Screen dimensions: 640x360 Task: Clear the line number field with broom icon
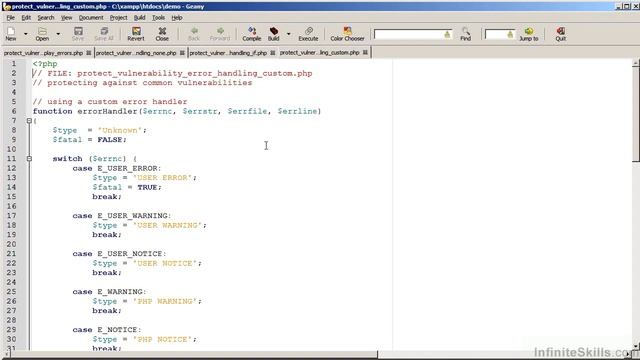click(x=510, y=34)
